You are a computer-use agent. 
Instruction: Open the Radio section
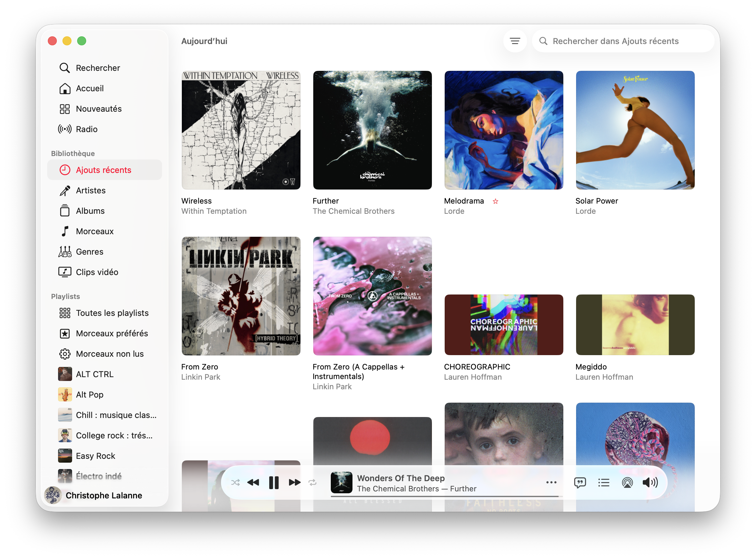(86, 129)
